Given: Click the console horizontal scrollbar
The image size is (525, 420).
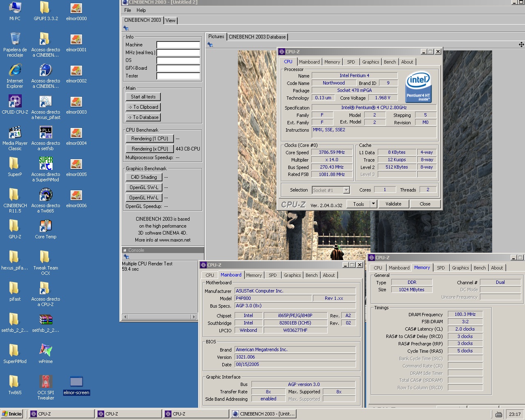Looking at the screenshot, I should coord(160,317).
